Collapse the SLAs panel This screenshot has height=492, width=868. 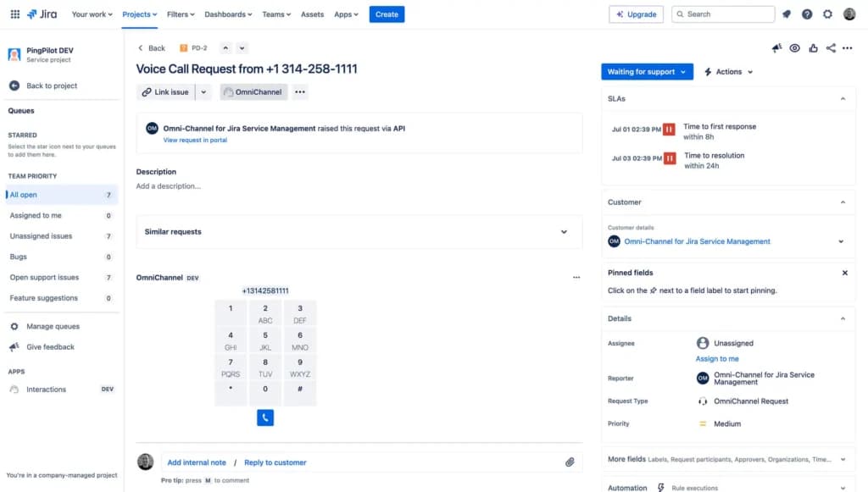pos(843,99)
